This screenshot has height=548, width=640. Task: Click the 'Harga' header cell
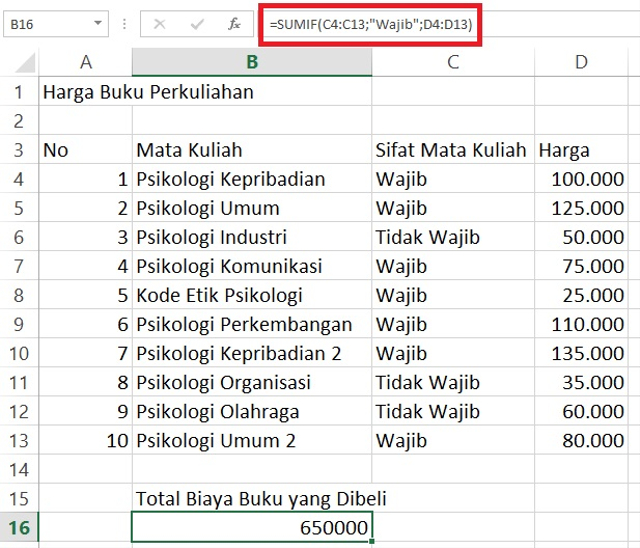[581, 150]
